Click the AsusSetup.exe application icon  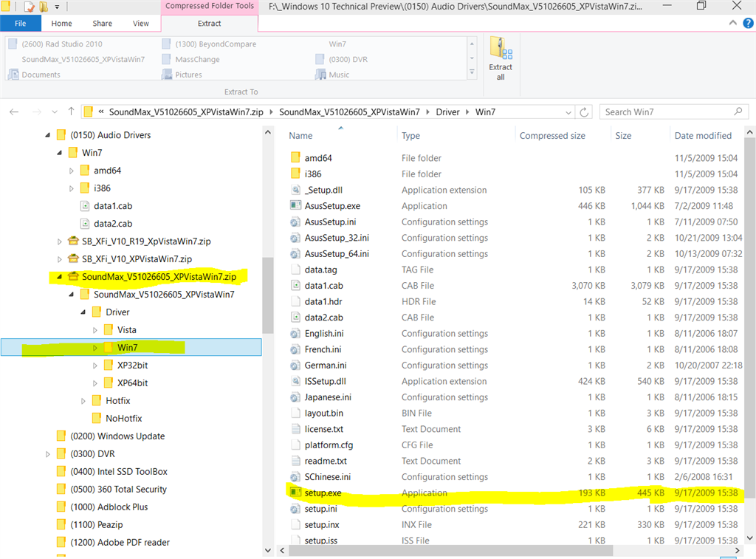(295, 205)
